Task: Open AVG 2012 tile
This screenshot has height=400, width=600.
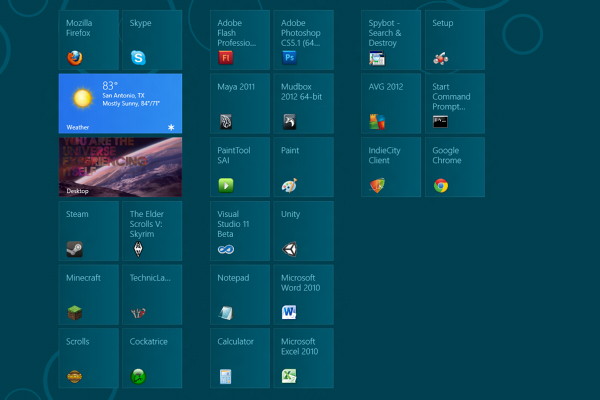Action: click(391, 104)
